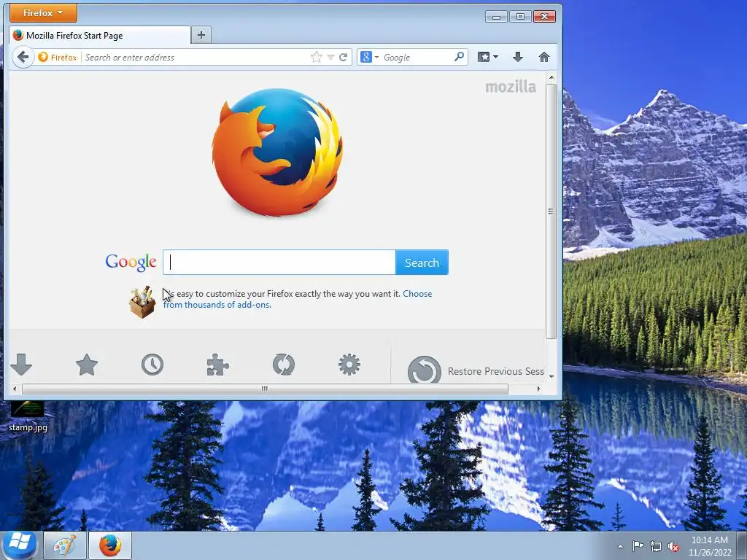The height and width of the screenshot is (560, 747).
Task: Reload the current page
Action: coord(343,57)
